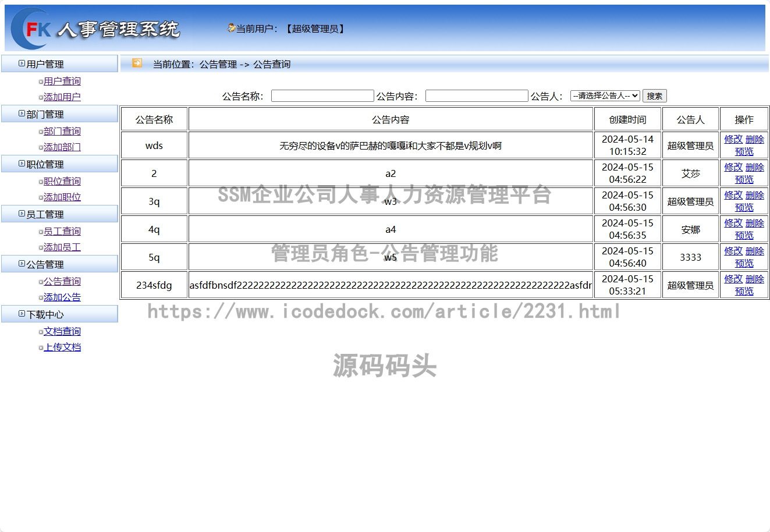770x532 pixels.
Task: Click 删除 for the 3q announcement
Action: click(x=755, y=195)
